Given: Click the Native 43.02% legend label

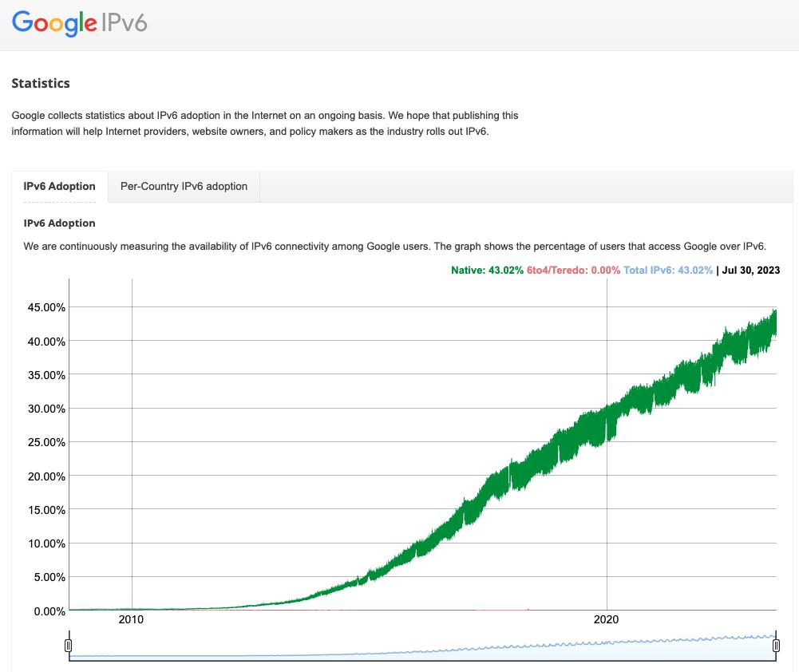Looking at the screenshot, I should pyautogui.click(x=487, y=270).
